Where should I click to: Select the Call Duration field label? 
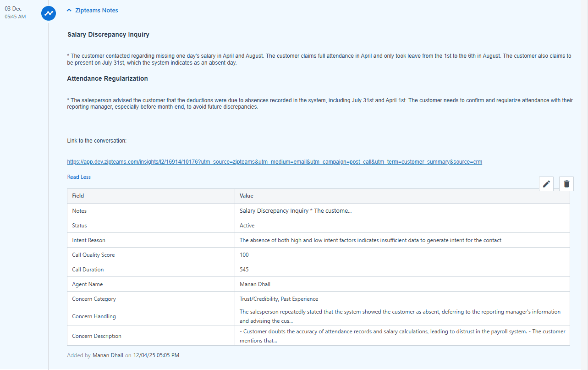coord(88,270)
